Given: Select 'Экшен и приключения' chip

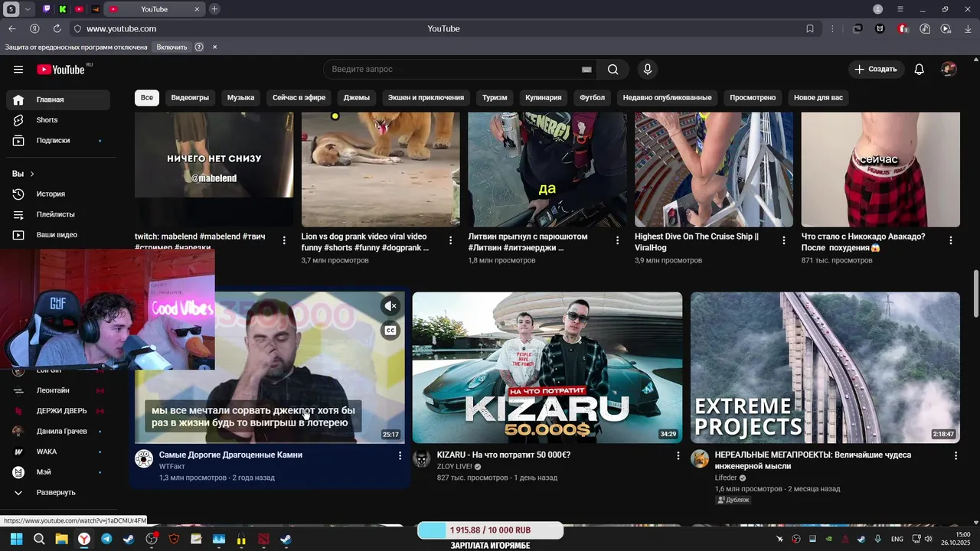Looking at the screenshot, I should (x=426, y=98).
